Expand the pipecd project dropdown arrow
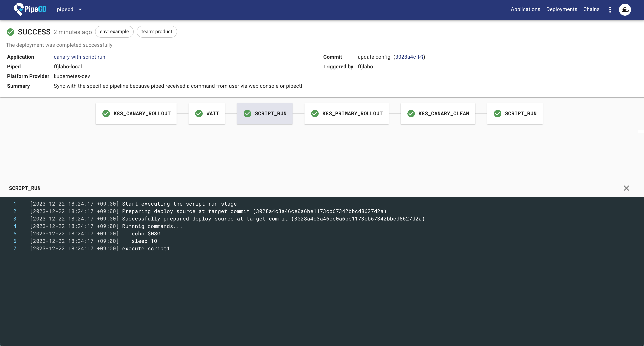The height and width of the screenshot is (346, 644). tap(80, 9)
